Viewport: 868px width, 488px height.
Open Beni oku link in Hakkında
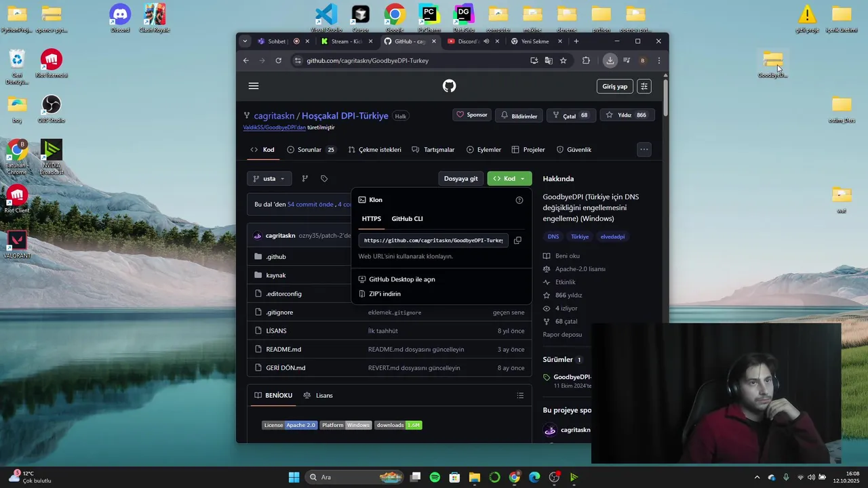[x=568, y=256]
